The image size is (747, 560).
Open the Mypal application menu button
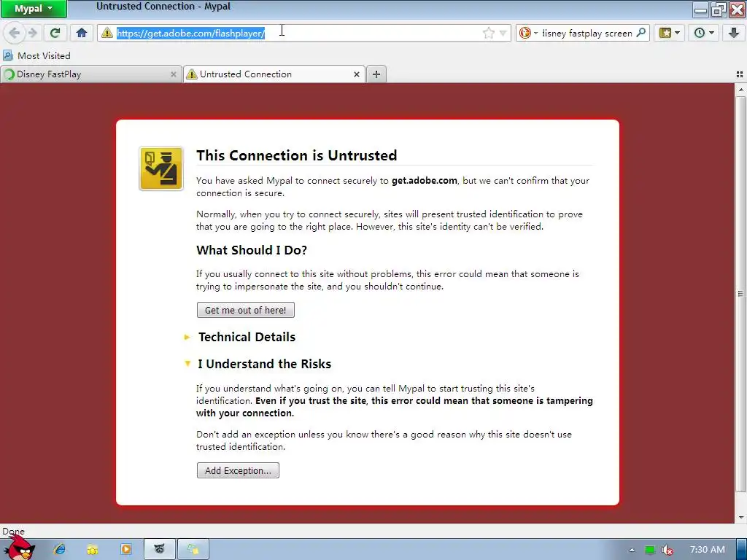tap(34, 9)
